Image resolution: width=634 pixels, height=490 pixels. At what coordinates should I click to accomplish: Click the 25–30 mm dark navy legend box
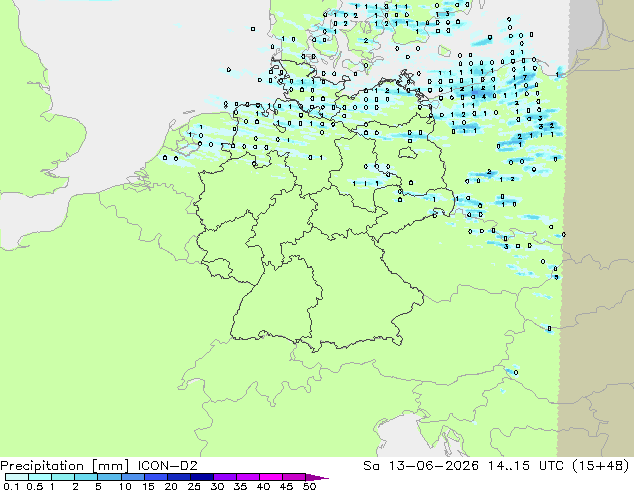pos(202,477)
